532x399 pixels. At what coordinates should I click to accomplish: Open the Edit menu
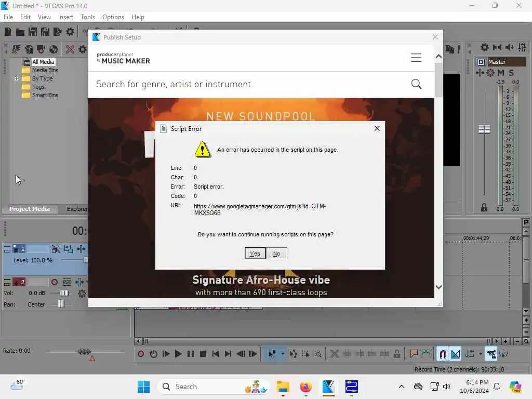pos(25,17)
